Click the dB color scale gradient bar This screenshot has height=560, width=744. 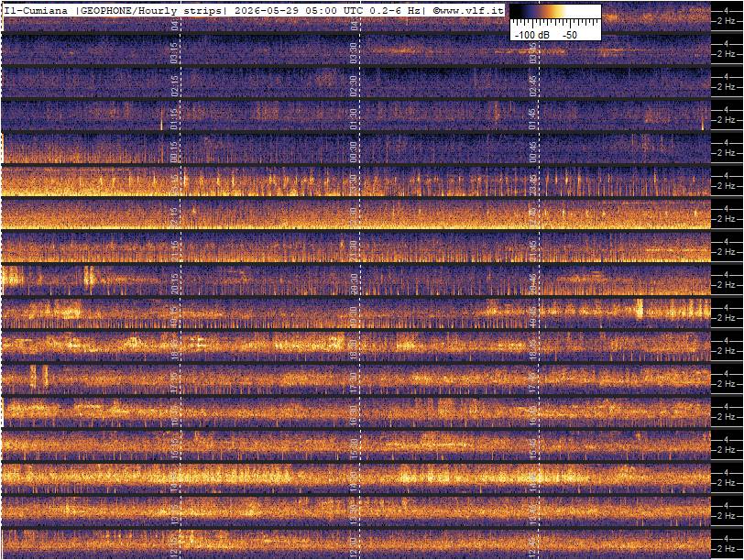click(x=555, y=12)
